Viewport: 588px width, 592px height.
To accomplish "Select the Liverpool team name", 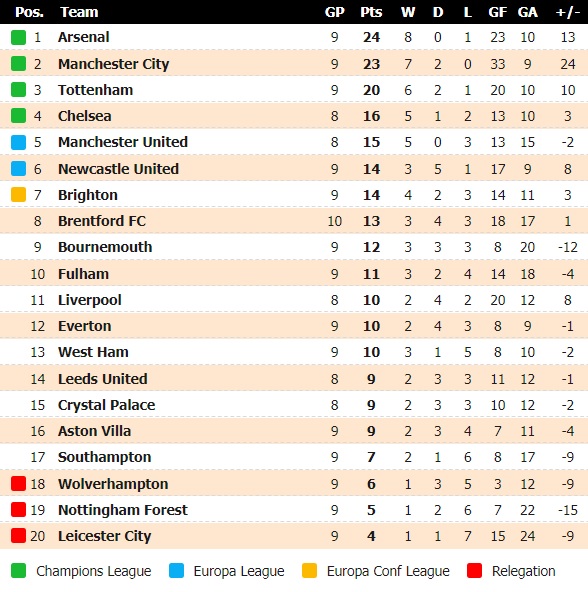I will pyautogui.click(x=90, y=300).
